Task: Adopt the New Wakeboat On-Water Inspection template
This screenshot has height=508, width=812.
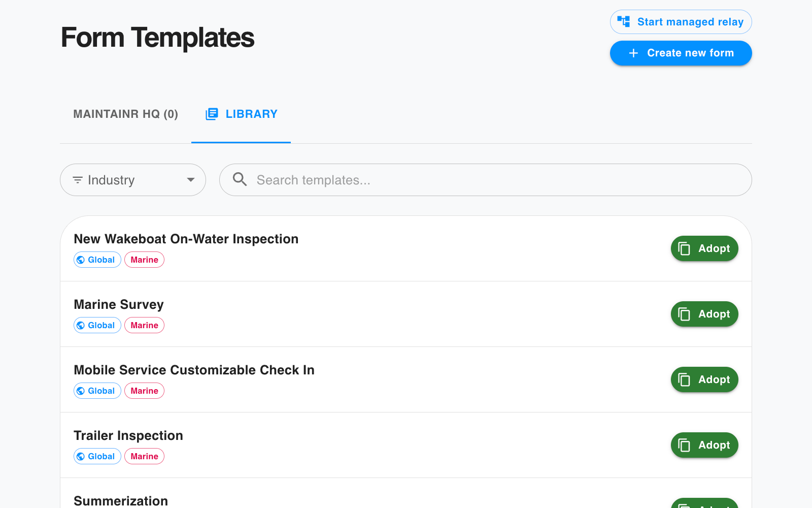Action: coord(704,248)
